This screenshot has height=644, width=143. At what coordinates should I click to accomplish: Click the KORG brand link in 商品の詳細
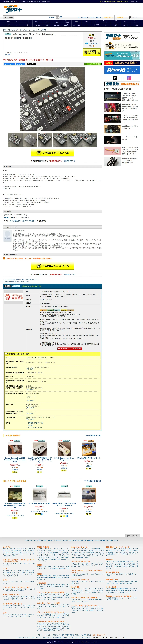(7, 218)
